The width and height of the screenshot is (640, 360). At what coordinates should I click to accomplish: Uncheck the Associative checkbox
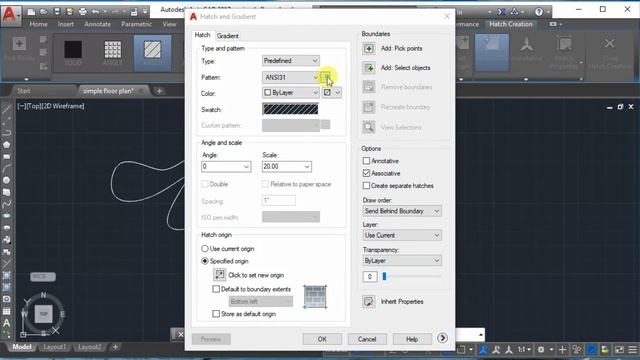tap(366, 173)
